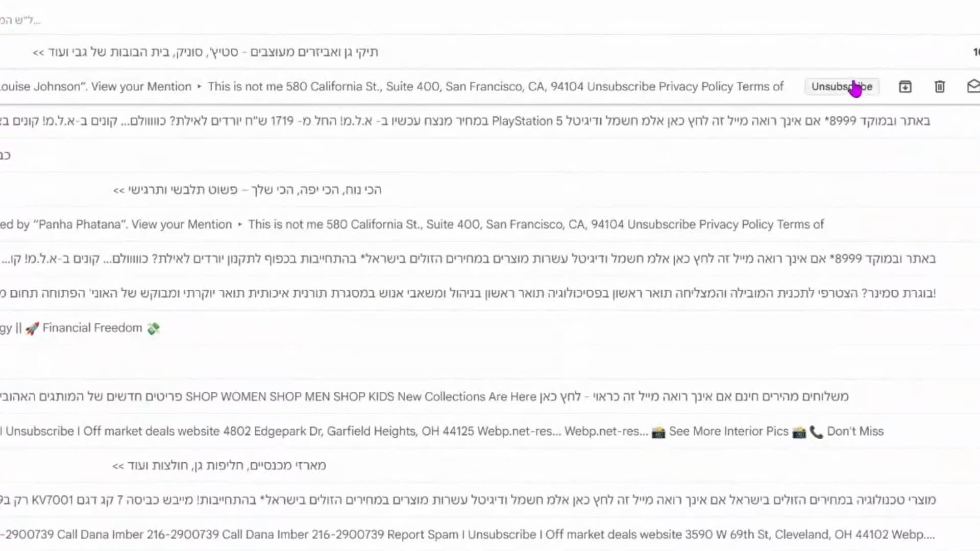Screen dimensions: 980x551
Task: Click the trash icon to delete email
Action: point(940,87)
